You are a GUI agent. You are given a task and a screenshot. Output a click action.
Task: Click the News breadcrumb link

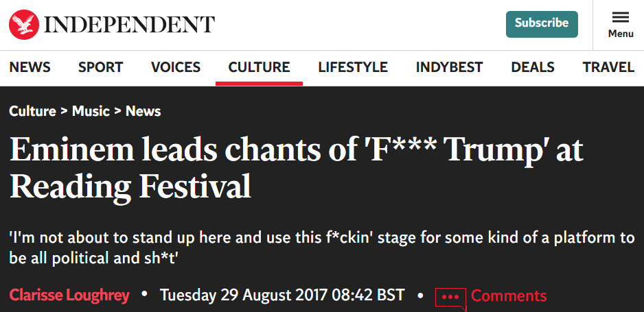click(143, 111)
